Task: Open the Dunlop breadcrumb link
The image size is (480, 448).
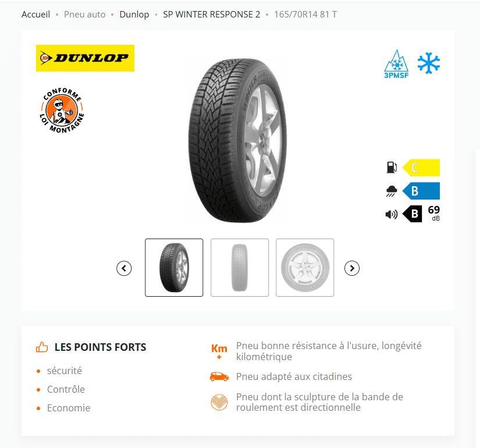Action: click(x=134, y=15)
